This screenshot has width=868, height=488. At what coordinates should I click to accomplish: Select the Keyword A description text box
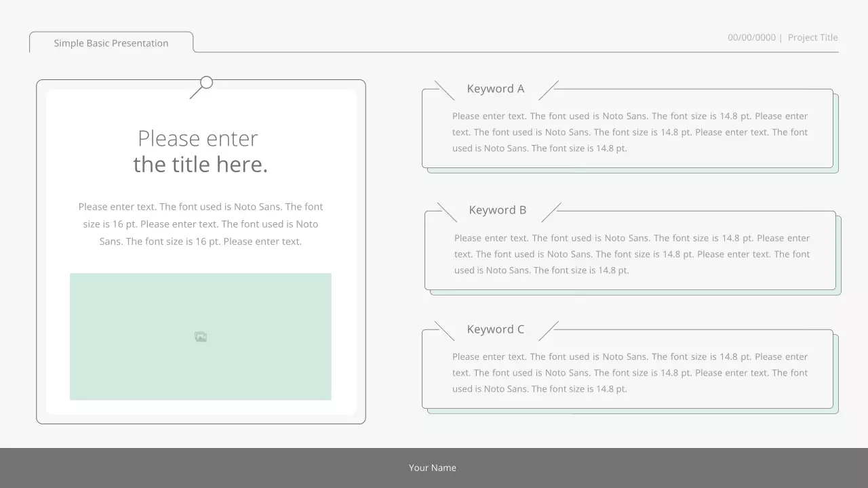630,131
